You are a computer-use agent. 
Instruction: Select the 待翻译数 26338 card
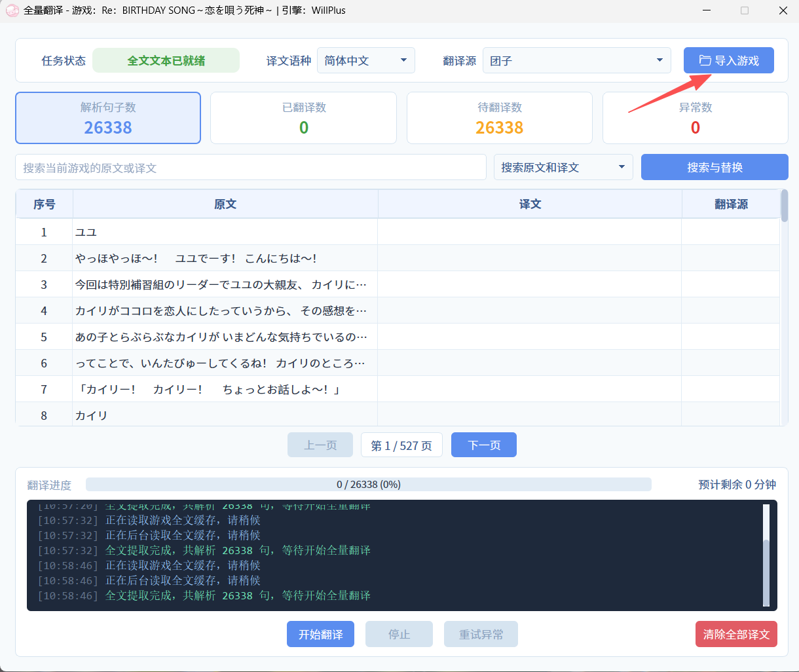click(x=500, y=118)
